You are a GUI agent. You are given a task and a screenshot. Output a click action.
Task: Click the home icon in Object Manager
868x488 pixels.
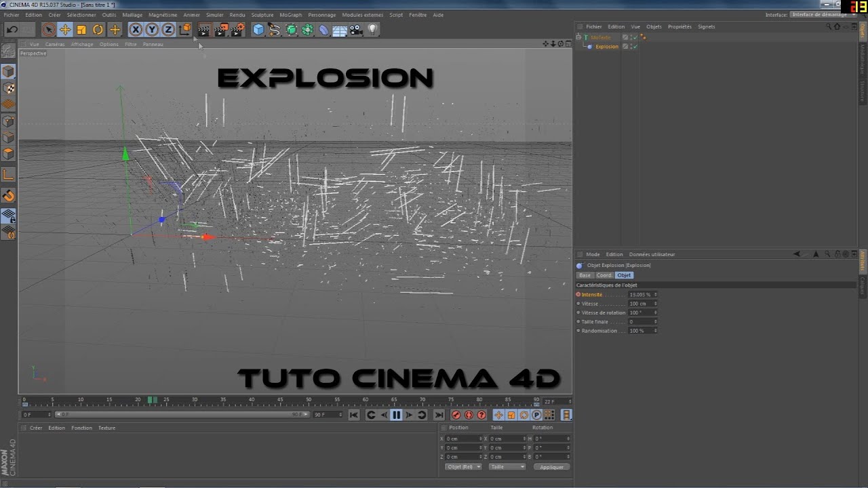pos(837,26)
